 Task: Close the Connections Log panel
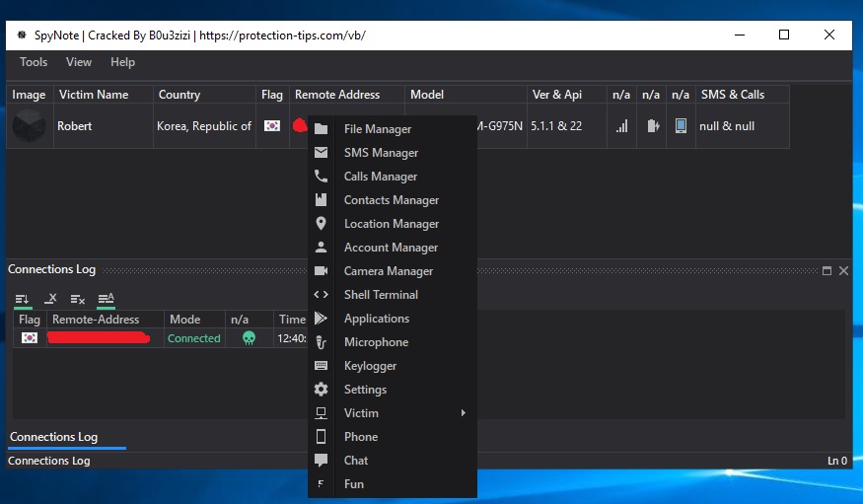click(x=843, y=270)
